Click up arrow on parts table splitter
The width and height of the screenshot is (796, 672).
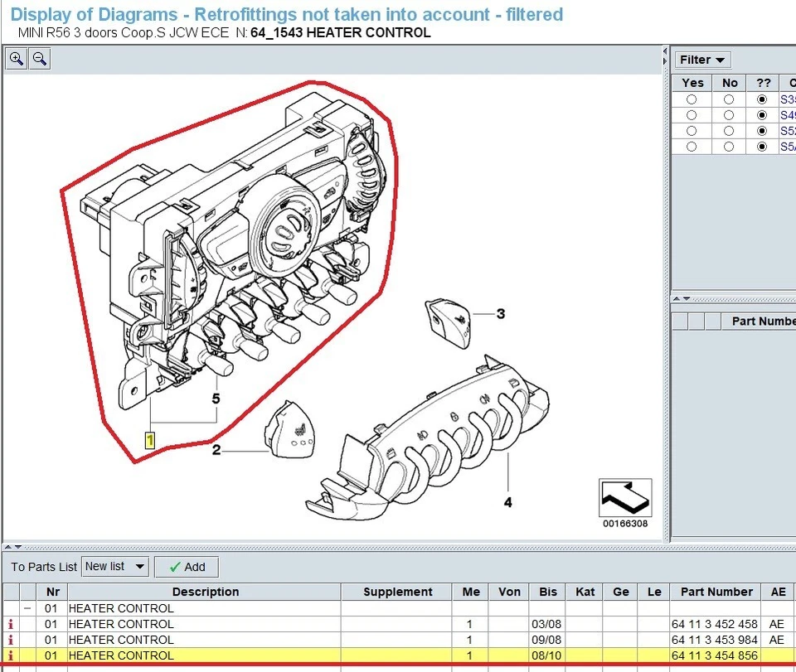[x=8, y=547]
